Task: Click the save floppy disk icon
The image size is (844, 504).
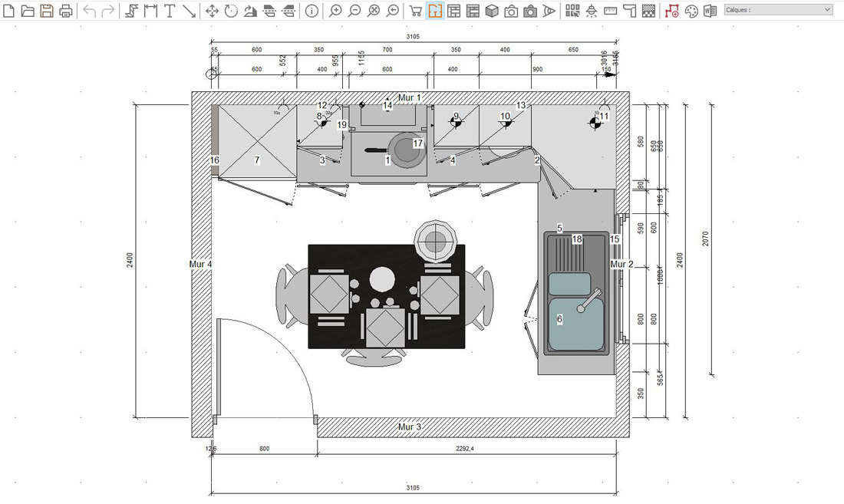Action: [47, 11]
